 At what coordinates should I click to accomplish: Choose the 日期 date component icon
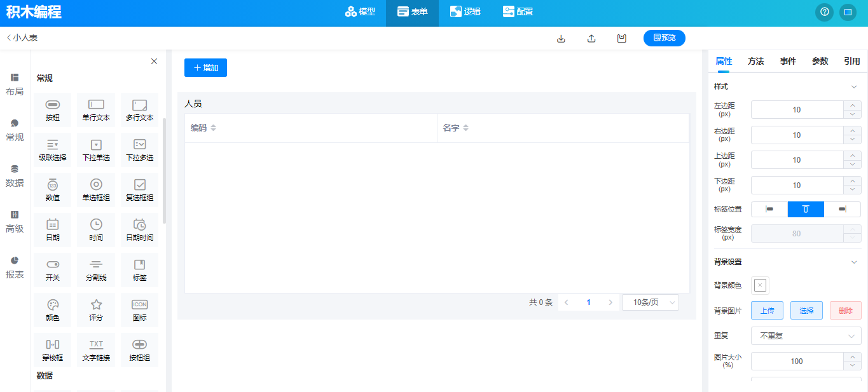pyautogui.click(x=53, y=229)
